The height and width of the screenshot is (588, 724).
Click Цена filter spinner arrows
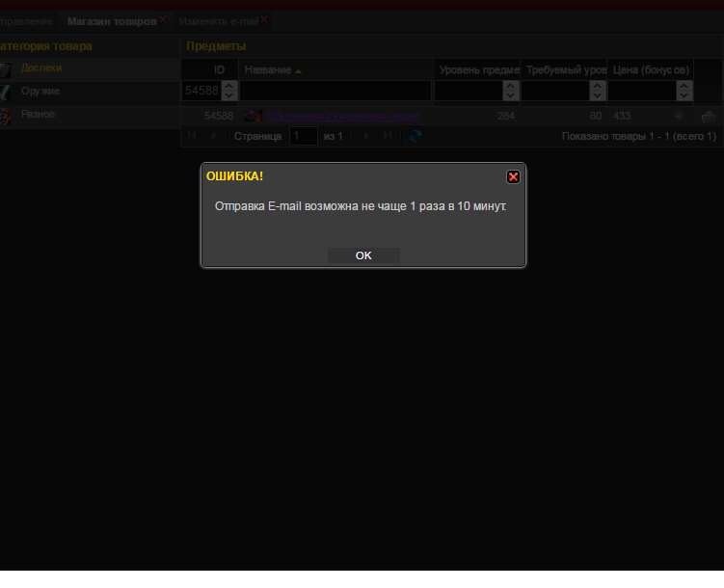tap(684, 91)
